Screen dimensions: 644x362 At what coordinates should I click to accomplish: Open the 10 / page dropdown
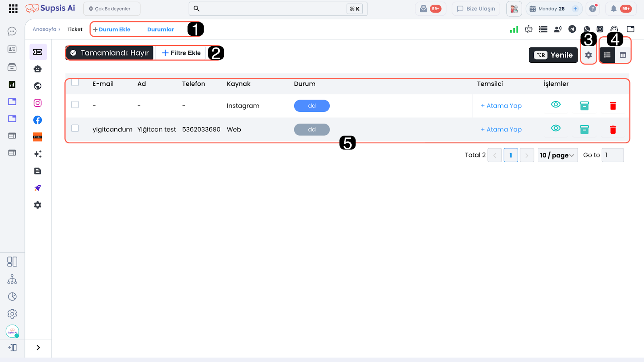click(x=557, y=155)
